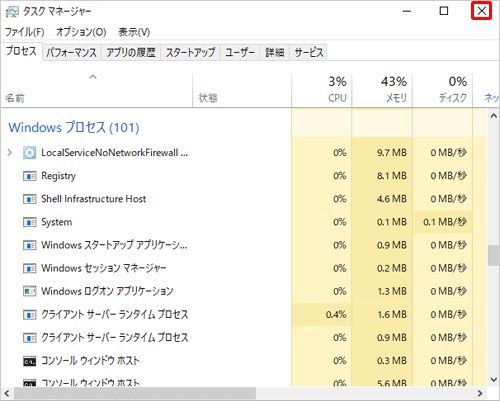Select the コンソール ウィンドウ ホスト console icon
The height and width of the screenshot is (401, 500).
point(29,361)
